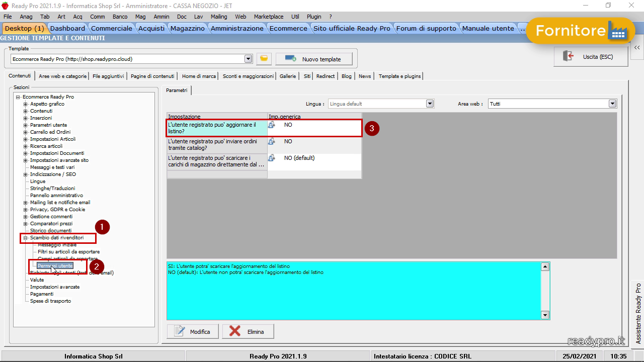Expand the Inserzioni tree node
The width and height of the screenshot is (644, 362).
click(x=26, y=118)
